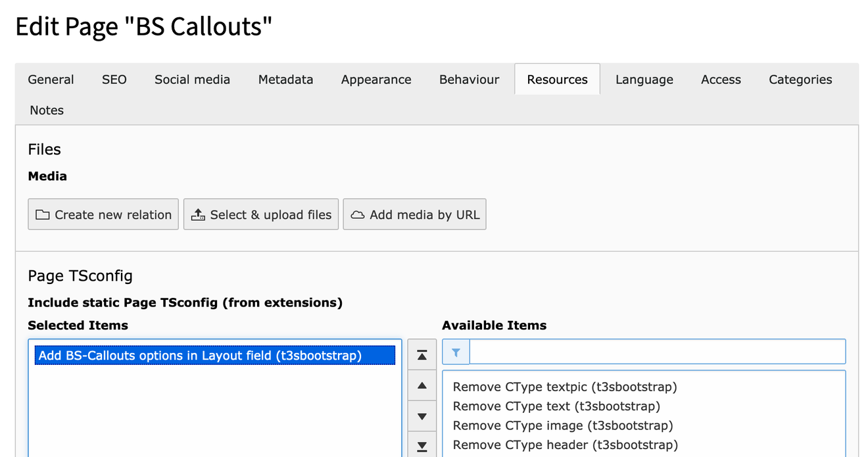
Task: Select Remove CType textpic available item
Action: tap(565, 387)
